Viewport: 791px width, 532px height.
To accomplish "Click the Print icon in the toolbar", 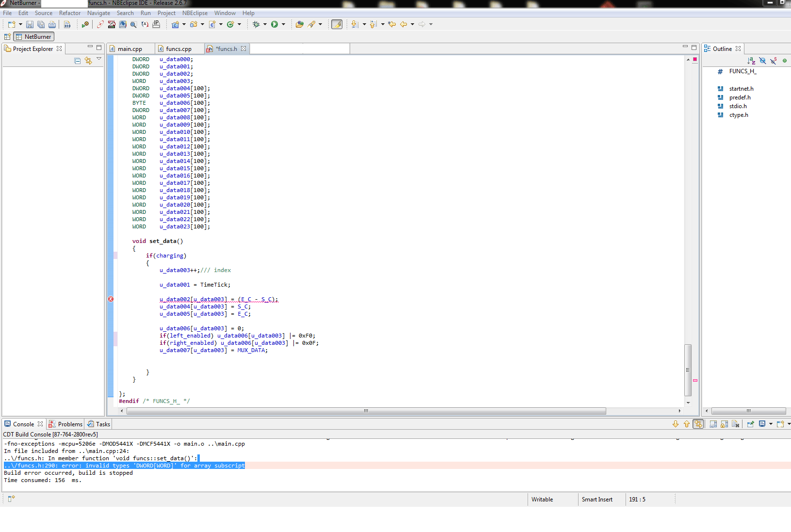I will click(52, 24).
